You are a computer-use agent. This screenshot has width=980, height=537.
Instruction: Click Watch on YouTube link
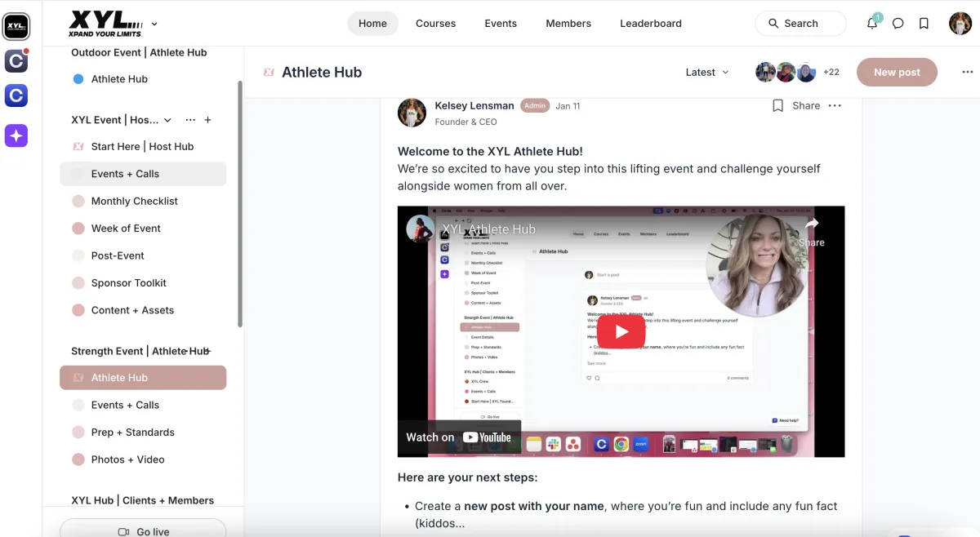(459, 437)
